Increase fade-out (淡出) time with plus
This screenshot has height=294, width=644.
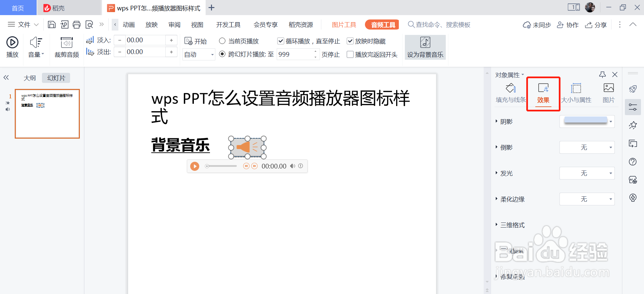[171, 52]
